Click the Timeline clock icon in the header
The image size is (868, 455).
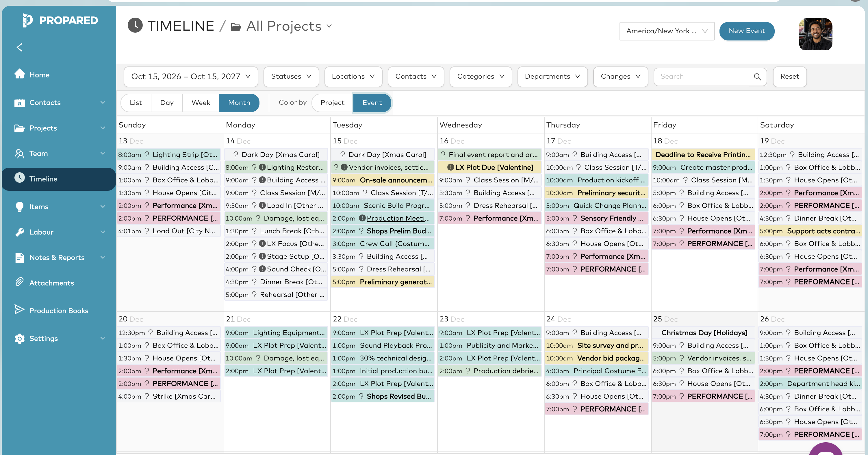(x=135, y=26)
